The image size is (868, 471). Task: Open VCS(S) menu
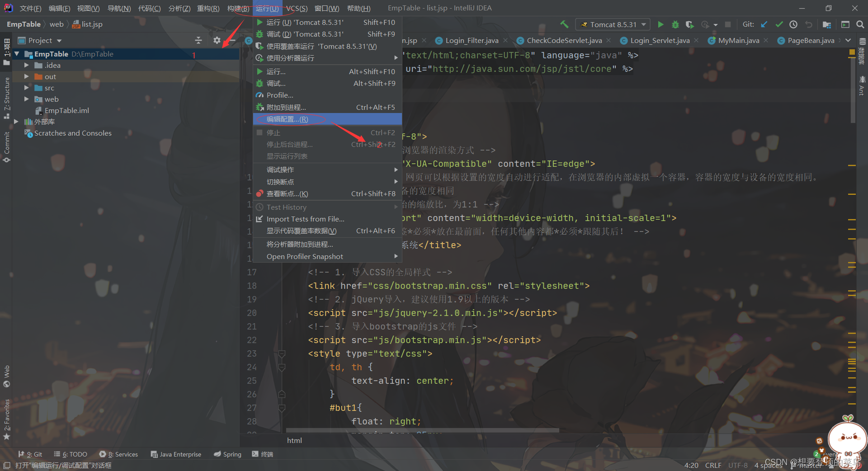coord(297,8)
